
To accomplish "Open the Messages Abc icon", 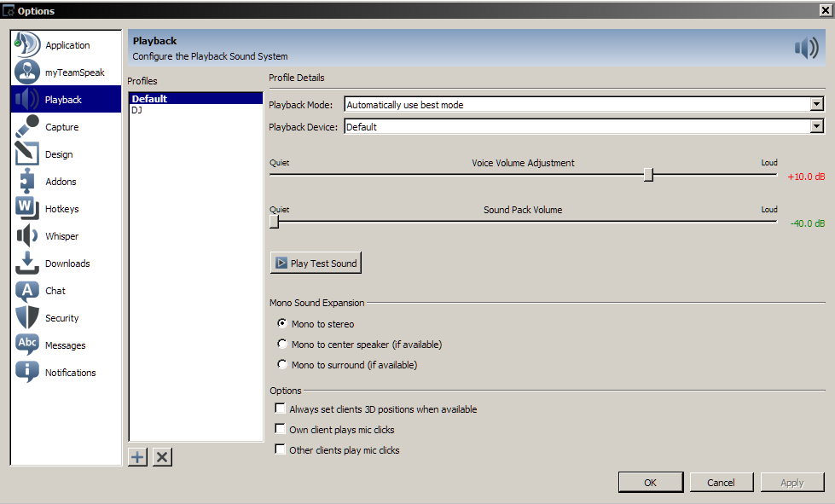I will click(x=26, y=345).
